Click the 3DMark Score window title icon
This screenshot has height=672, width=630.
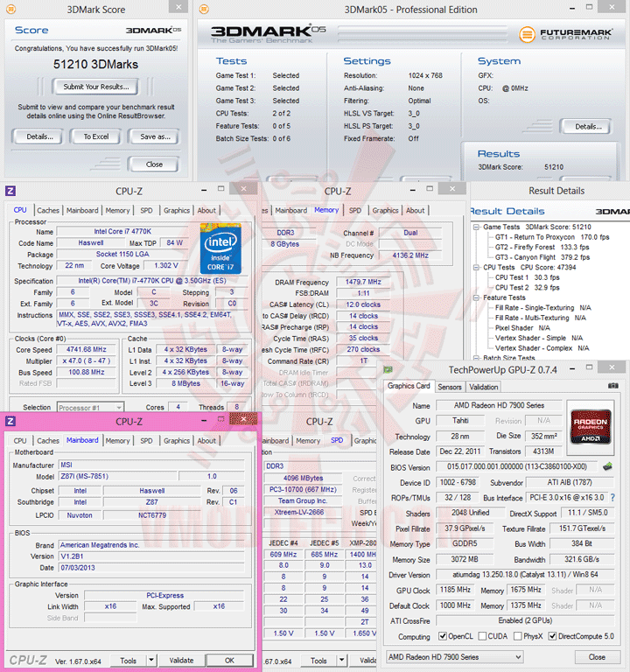pyautogui.click(x=11, y=9)
